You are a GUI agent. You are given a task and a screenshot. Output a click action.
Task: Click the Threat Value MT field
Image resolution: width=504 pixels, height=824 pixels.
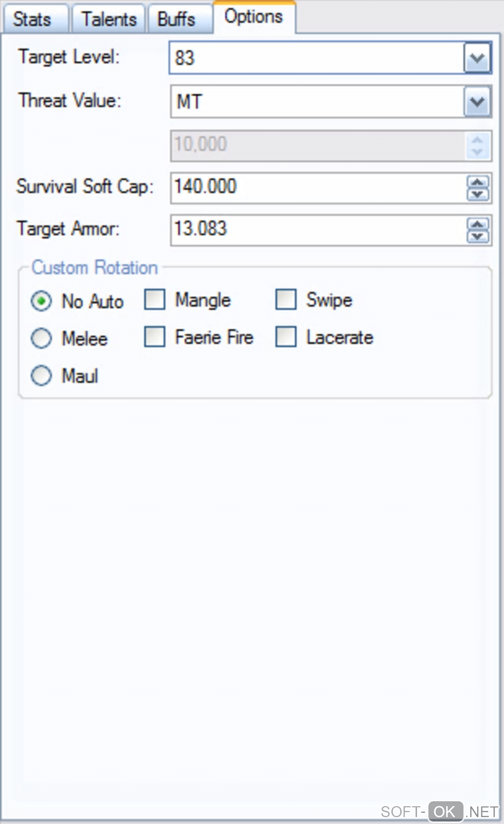point(316,102)
